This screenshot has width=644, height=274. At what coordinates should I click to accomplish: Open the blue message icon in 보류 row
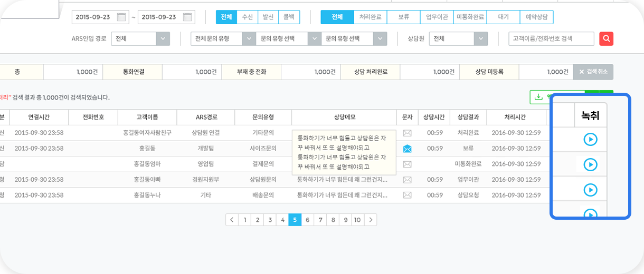point(407,149)
